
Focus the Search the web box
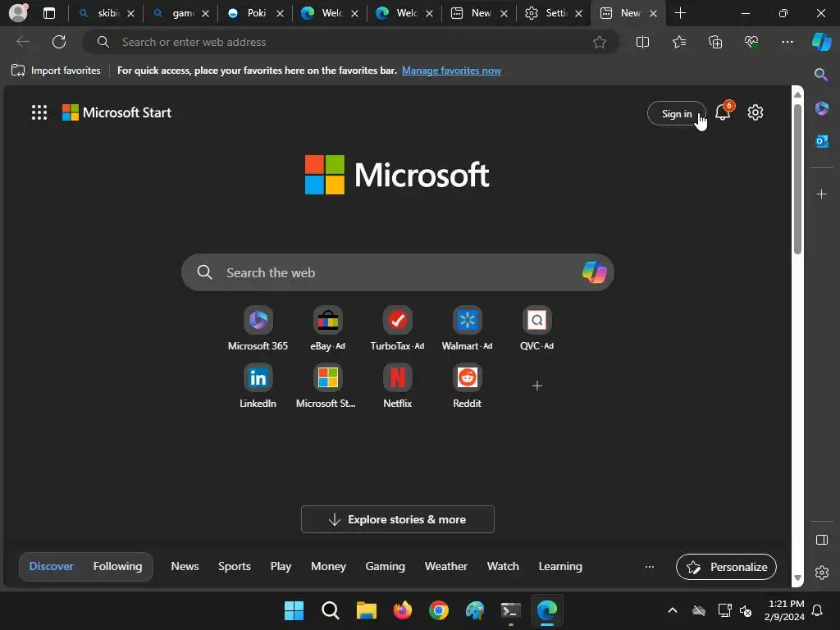pos(398,272)
